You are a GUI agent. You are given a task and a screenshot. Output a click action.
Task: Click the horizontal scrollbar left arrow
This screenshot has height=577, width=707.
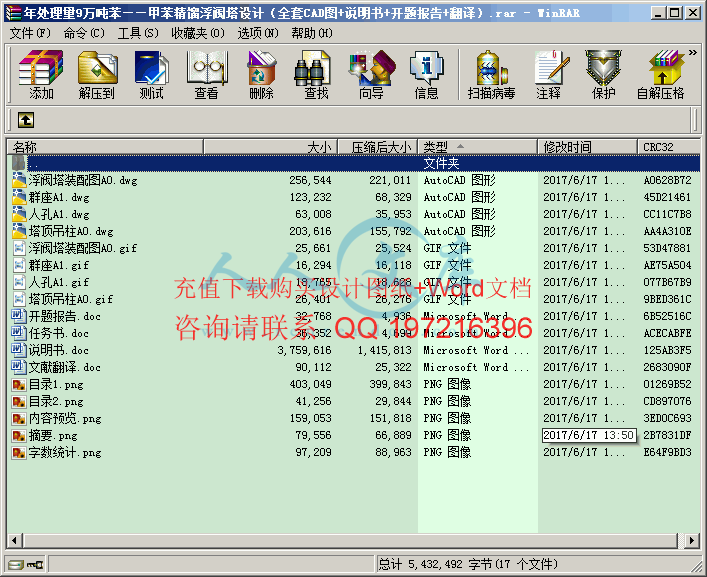point(14,540)
